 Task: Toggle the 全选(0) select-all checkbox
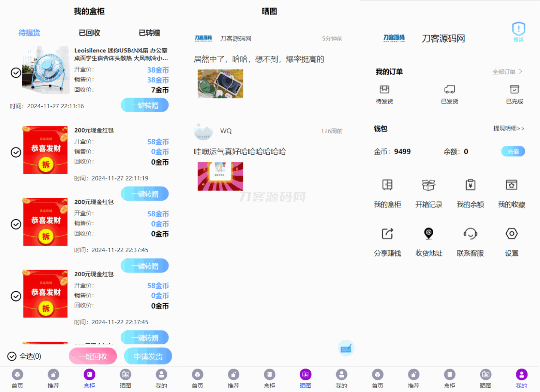[x=12, y=356]
